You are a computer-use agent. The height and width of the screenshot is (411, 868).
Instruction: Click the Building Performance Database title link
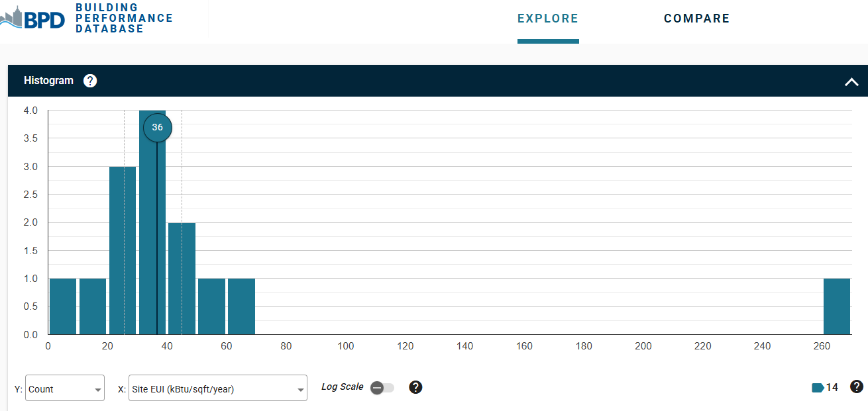click(124, 19)
